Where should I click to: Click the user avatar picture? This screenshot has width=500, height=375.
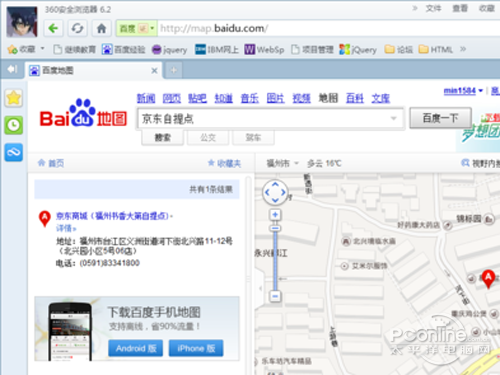(22, 22)
